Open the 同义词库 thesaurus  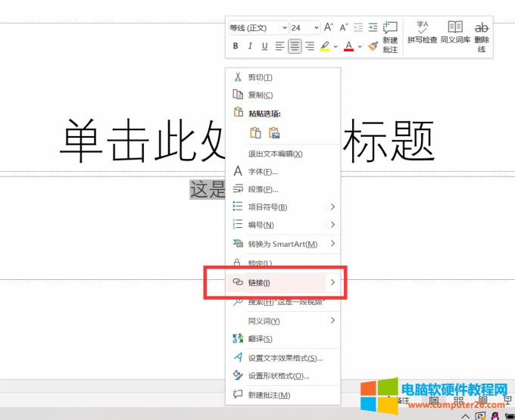tap(455, 32)
